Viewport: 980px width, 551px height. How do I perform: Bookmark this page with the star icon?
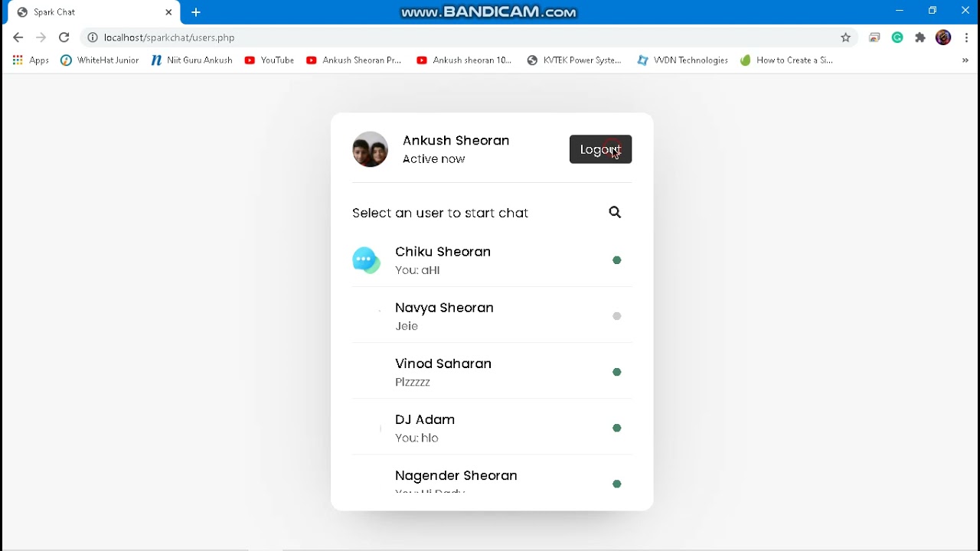coord(846,37)
